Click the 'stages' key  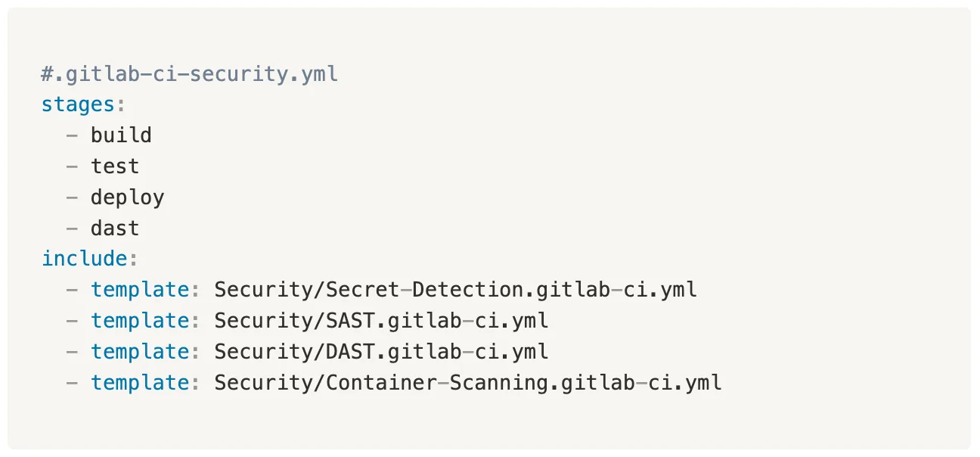pos(78,104)
